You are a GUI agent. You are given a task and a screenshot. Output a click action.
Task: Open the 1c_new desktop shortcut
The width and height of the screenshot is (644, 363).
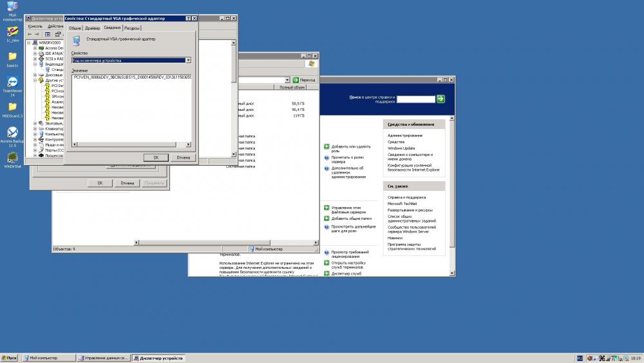pos(12,32)
